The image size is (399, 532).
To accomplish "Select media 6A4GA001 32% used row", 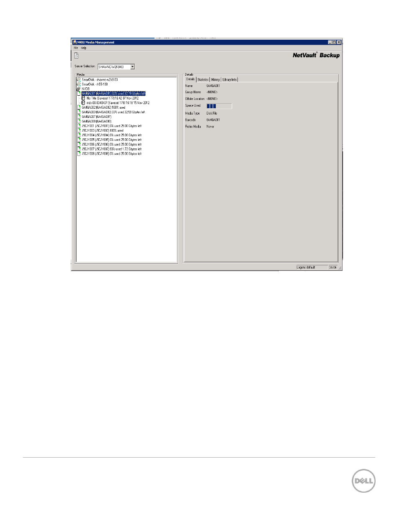I will (x=113, y=94).
